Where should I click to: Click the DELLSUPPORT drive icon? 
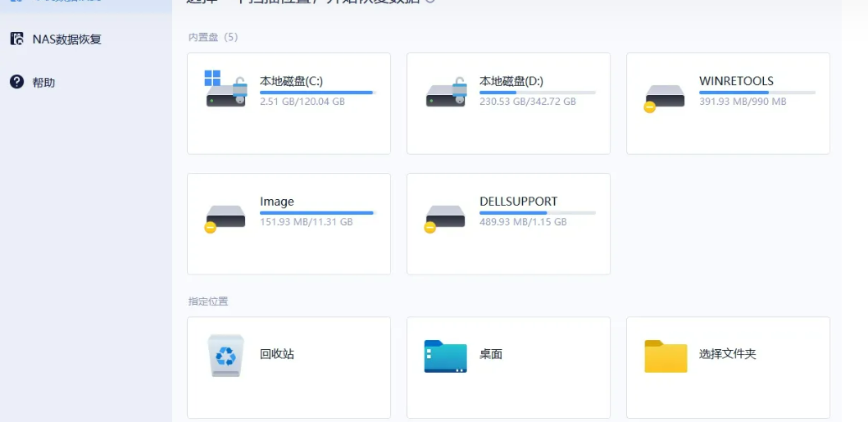(444, 217)
